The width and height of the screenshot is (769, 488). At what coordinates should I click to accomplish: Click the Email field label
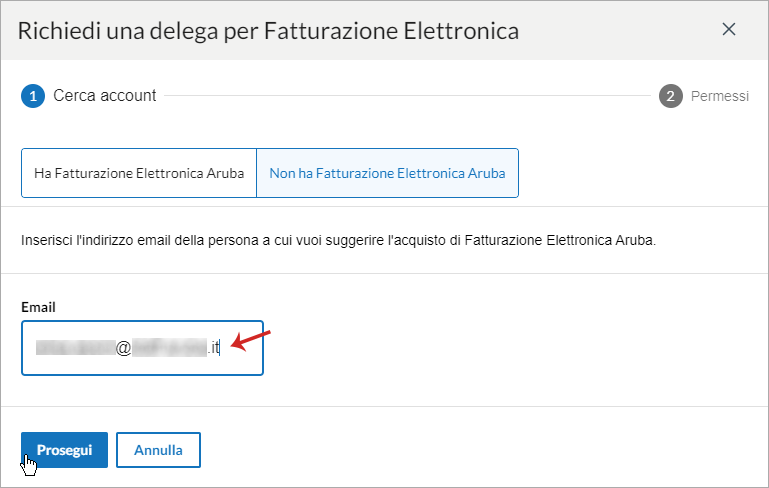[x=38, y=308]
